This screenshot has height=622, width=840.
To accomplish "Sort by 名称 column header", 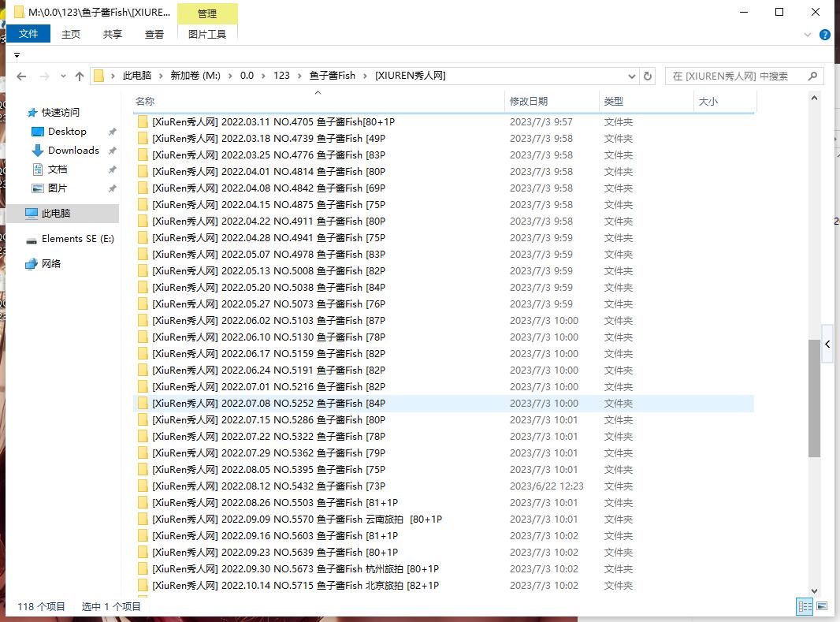I will (x=318, y=101).
